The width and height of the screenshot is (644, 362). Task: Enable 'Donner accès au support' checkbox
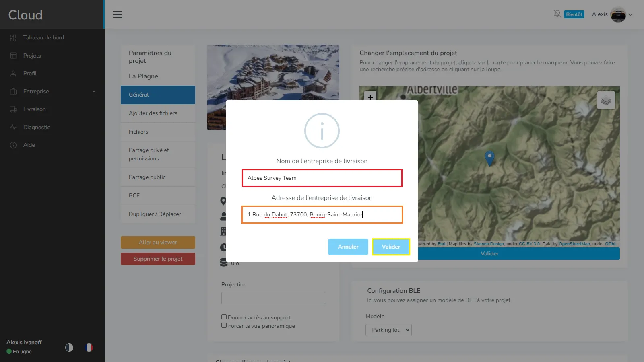224,317
